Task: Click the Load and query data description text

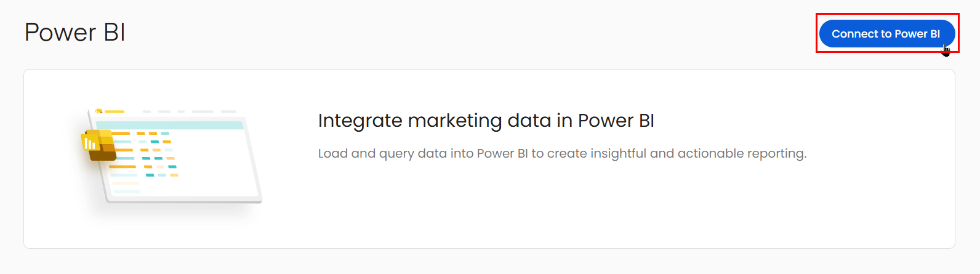Action: (x=561, y=153)
